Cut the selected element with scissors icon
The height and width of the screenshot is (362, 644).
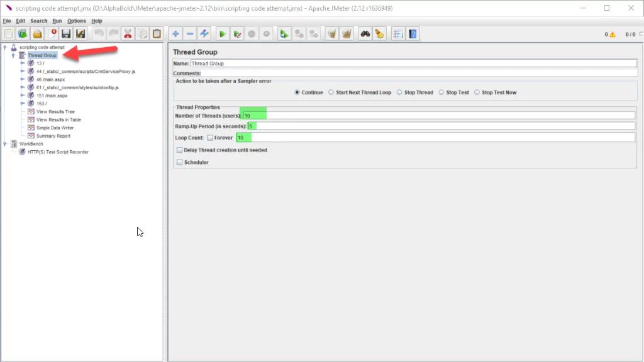128,34
